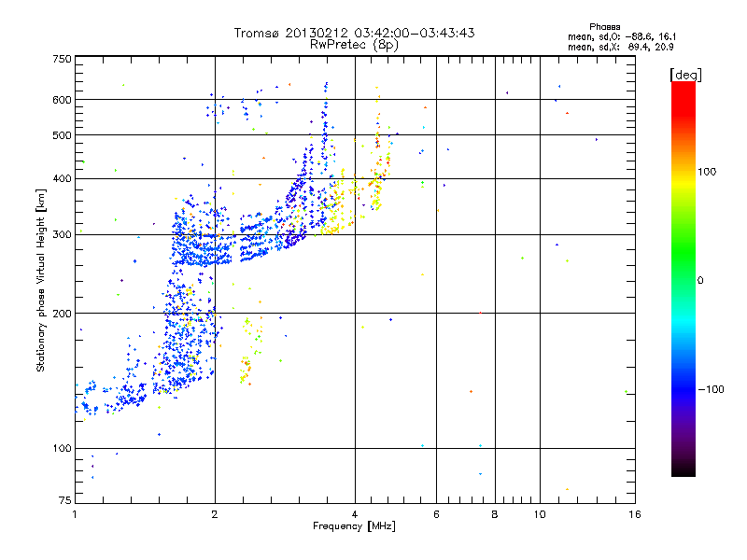Click the 'Stationary phase Virtual Height [km]' axis title
The height and width of the screenshot is (560, 747).
(40, 280)
